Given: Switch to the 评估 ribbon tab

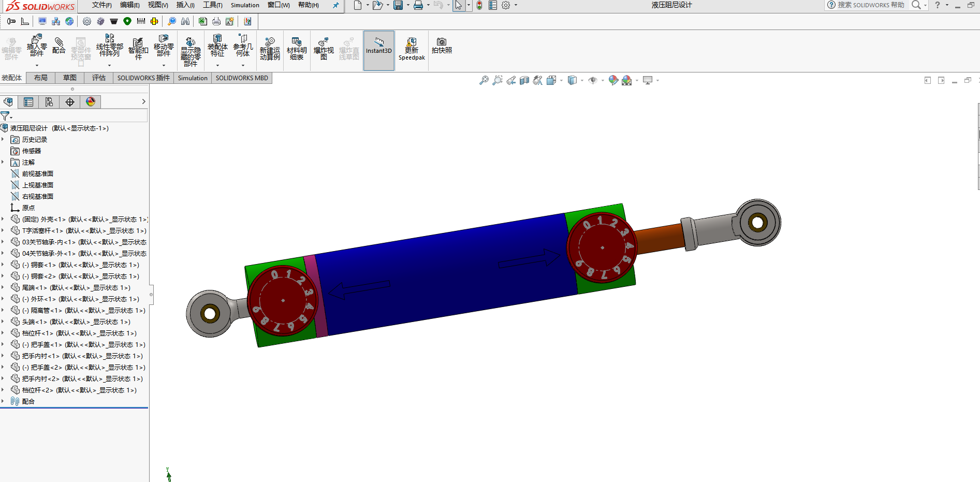Looking at the screenshot, I should pyautogui.click(x=99, y=78).
